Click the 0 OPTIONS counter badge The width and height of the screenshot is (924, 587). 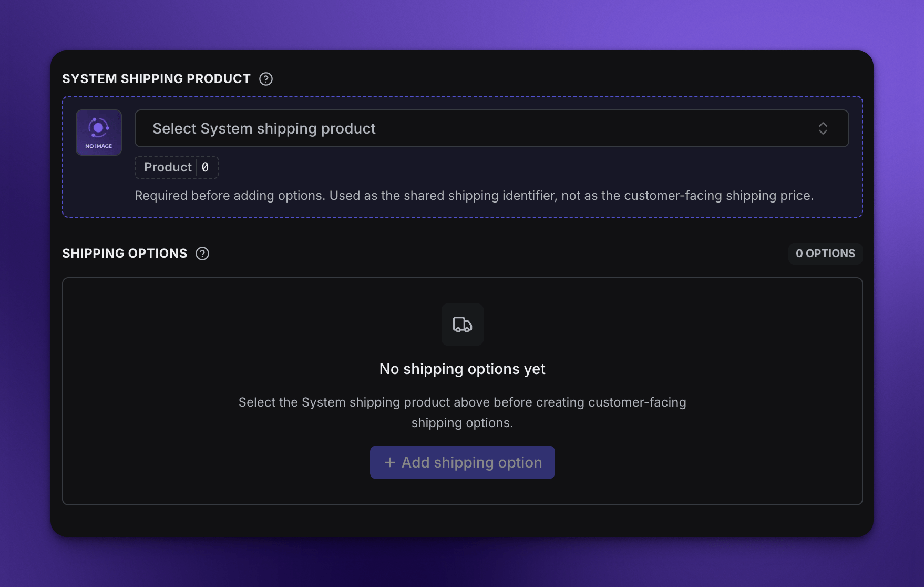[x=825, y=254]
